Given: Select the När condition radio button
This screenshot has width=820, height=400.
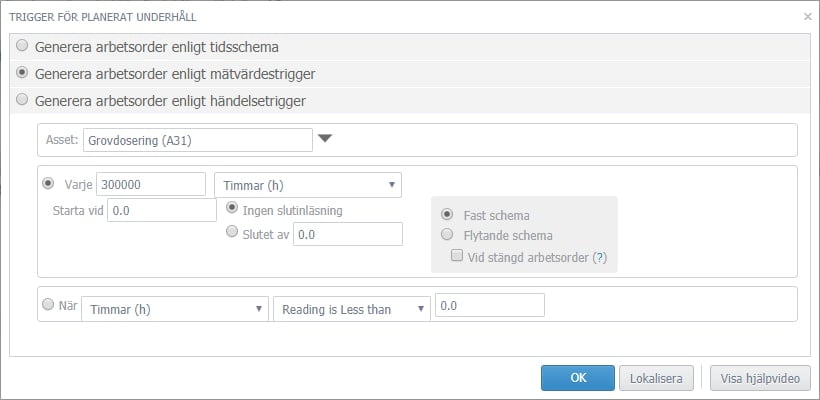Looking at the screenshot, I should pyautogui.click(x=48, y=307).
